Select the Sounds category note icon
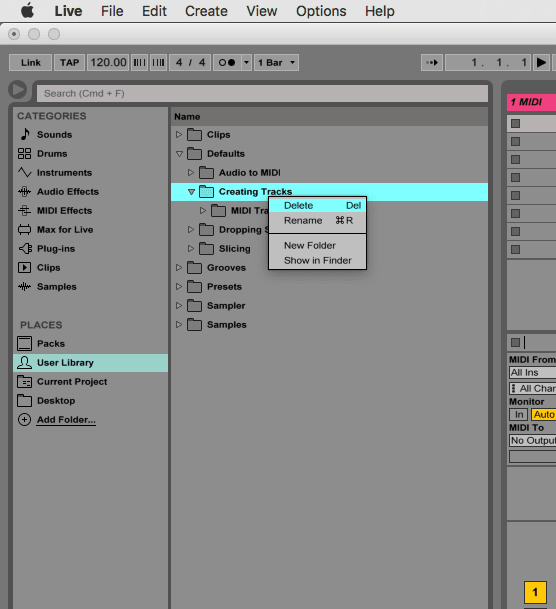The image size is (556, 609). (25, 134)
